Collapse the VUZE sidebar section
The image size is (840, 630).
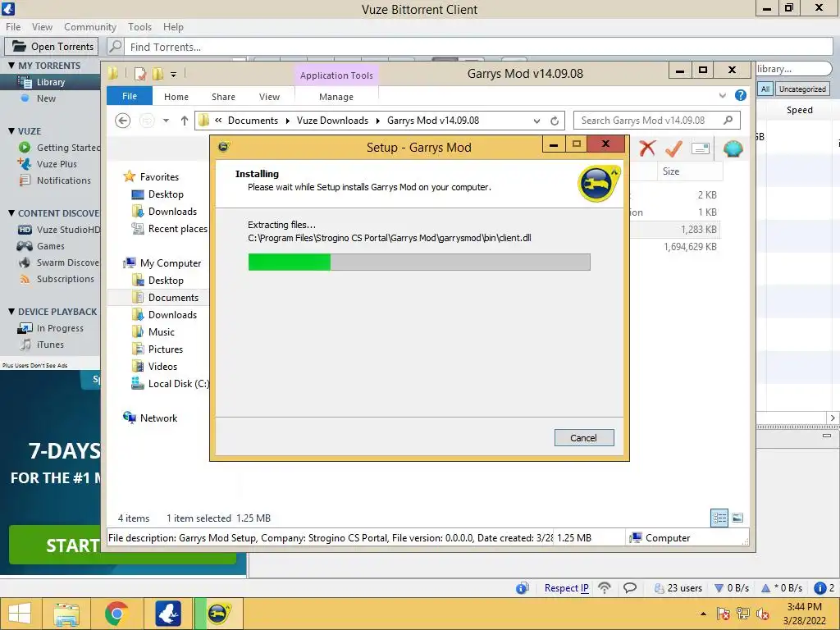click(x=11, y=131)
